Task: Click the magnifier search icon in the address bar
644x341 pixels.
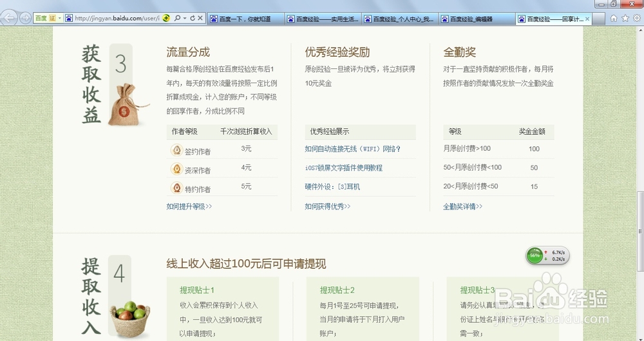Action: tap(178, 18)
